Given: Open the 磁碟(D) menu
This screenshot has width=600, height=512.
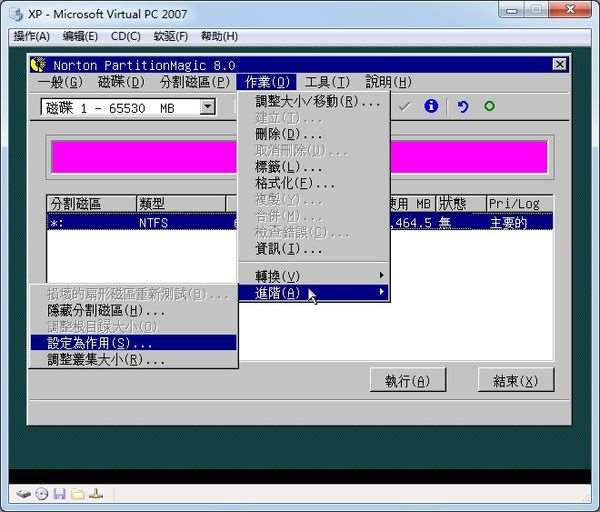Looking at the screenshot, I should tap(121, 82).
